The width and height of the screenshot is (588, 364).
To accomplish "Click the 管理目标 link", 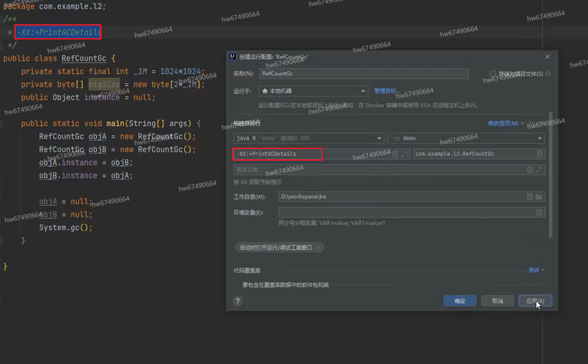I will [x=386, y=91].
